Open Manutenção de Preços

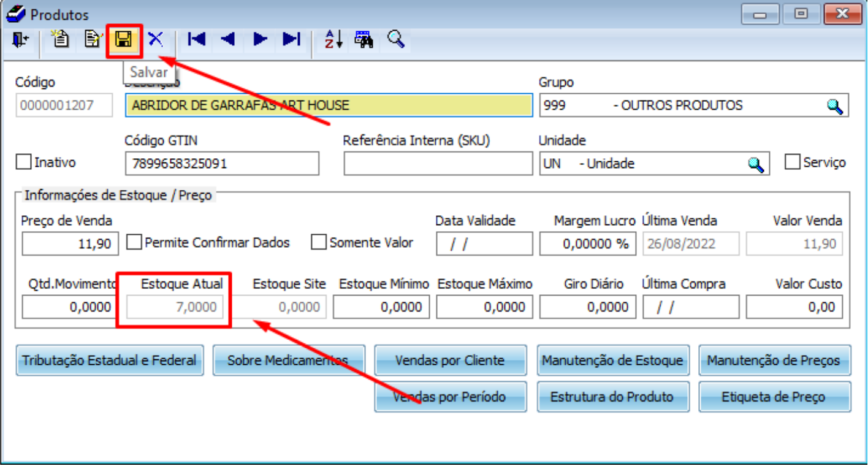775,361
